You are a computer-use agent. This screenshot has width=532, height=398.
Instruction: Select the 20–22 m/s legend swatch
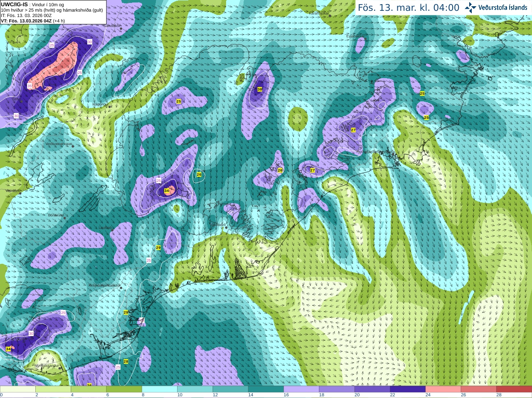[x=372, y=389]
